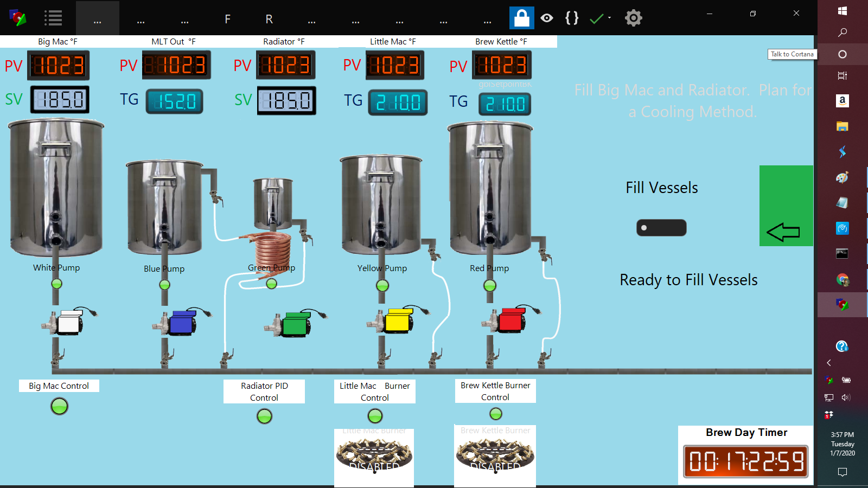
Task: Click the Brew Kettle vessel
Action: click(x=490, y=188)
